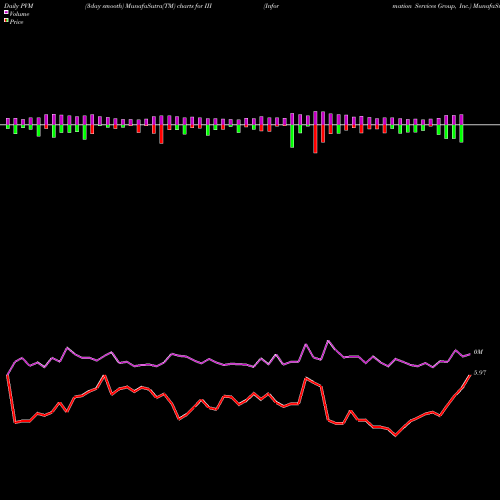Viewport: 500px width, 500px height.
Task: Click the tallest red bar below the baseline
Action: pyautogui.click(x=315, y=139)
